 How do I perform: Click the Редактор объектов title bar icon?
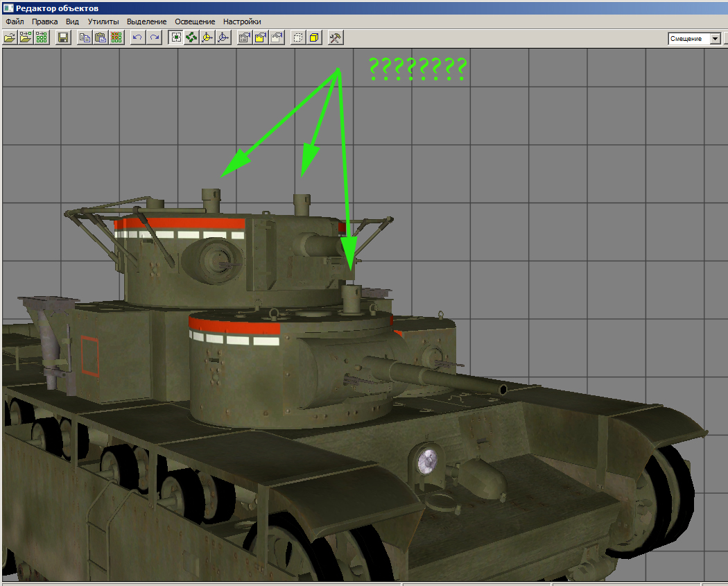click(8, 8)
